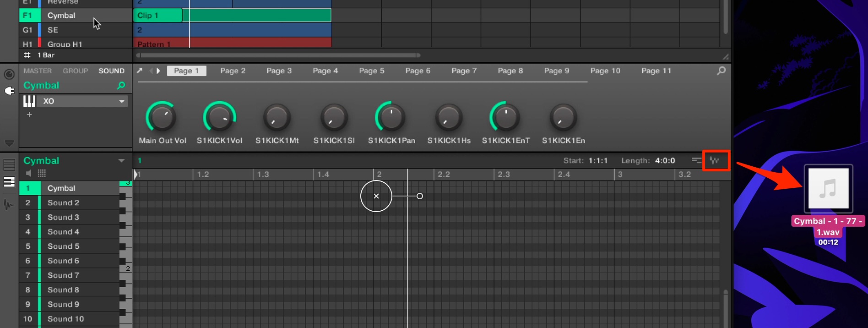The width and height of the screenshot is (868, 328).
Task: Collapse the control area lower arrow
Action: coord(9,143)
